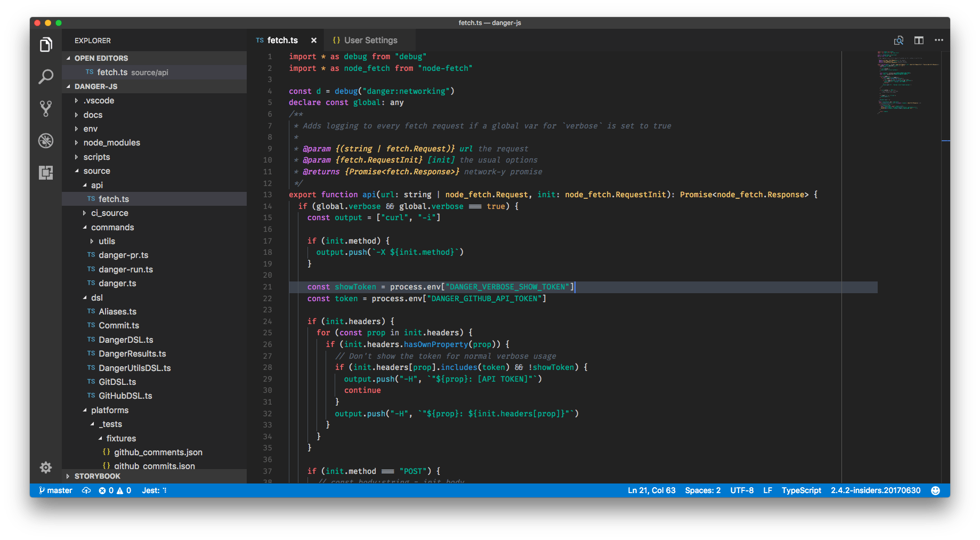Click the cloud sync icon in the status bar
This screenshot has width=980, height=540.
click(x=86, y=490)
